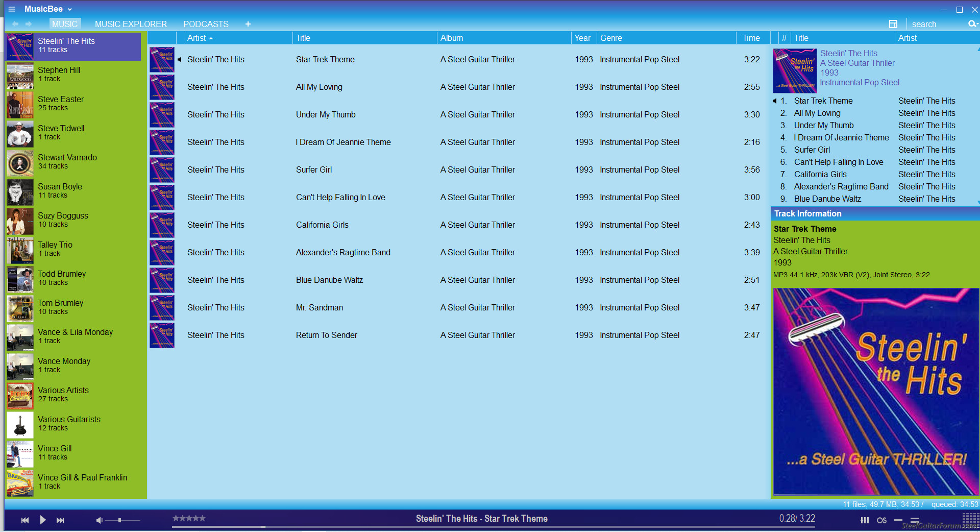This screenshot has width=980, height=532.
Task: Sort tracks by the Genre column header
Action: coord(667,38)
